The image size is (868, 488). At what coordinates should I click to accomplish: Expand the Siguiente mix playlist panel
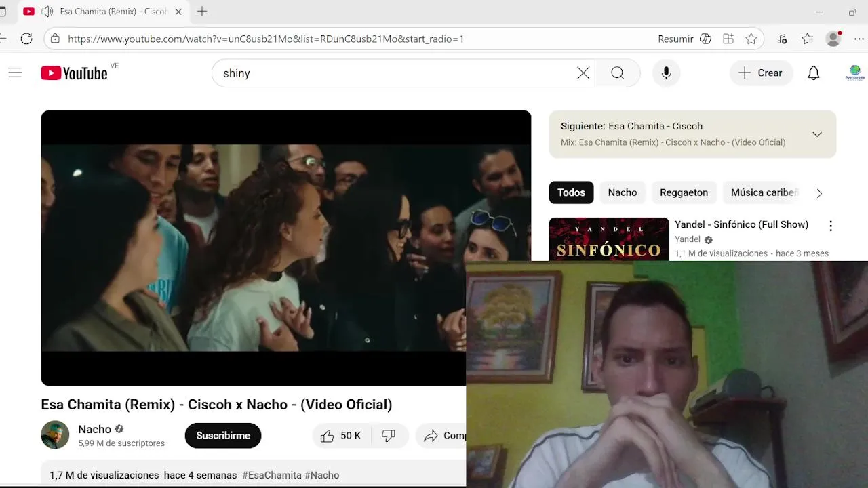pyautogui.click(x=817, y=134)
